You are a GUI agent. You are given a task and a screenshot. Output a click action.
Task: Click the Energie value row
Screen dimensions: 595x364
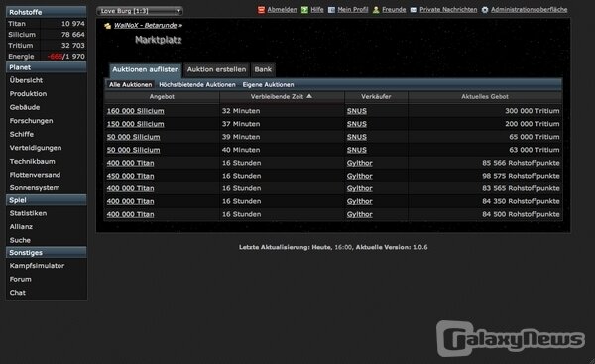point(46,57)
